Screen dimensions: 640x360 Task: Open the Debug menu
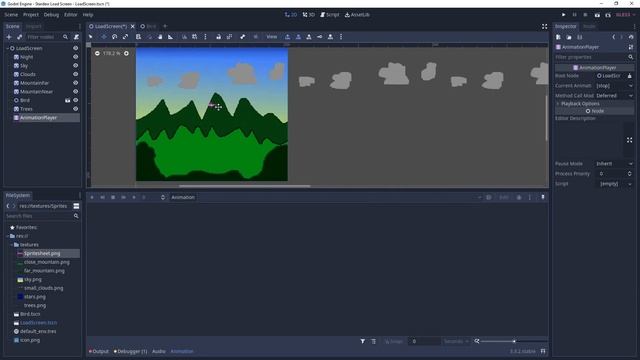pos(51,15)
